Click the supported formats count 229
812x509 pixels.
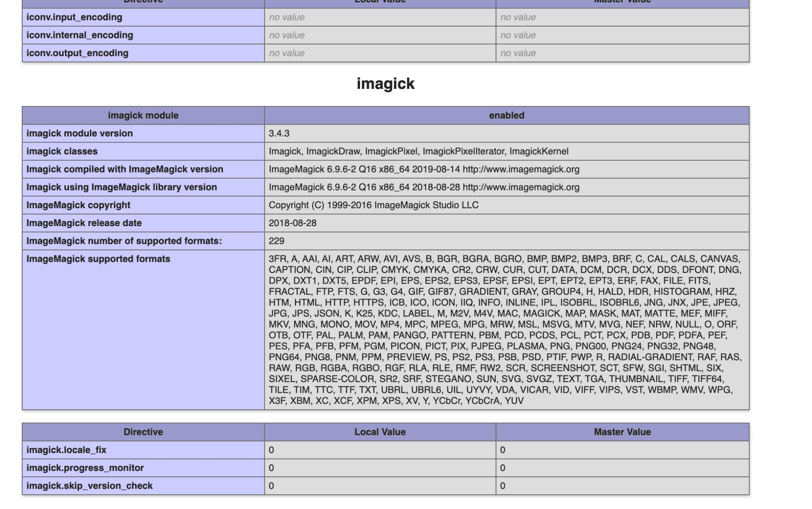point(276,241)
